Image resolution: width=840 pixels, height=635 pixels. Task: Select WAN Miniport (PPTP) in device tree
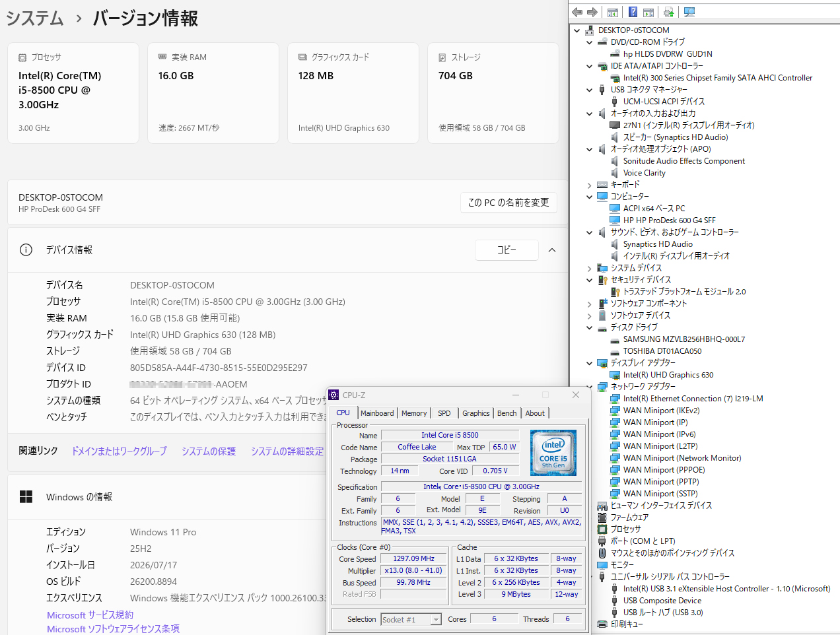tap(661, 482)
